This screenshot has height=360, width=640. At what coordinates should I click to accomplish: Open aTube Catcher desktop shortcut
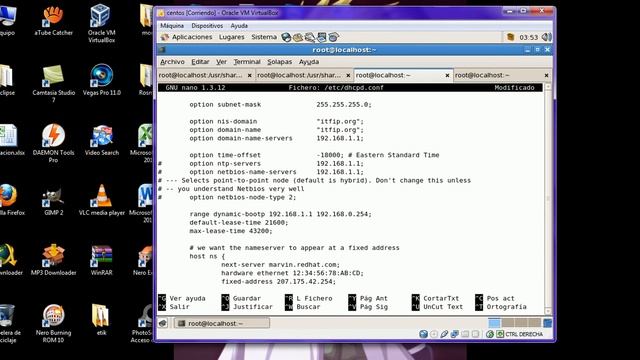[53, 20]
